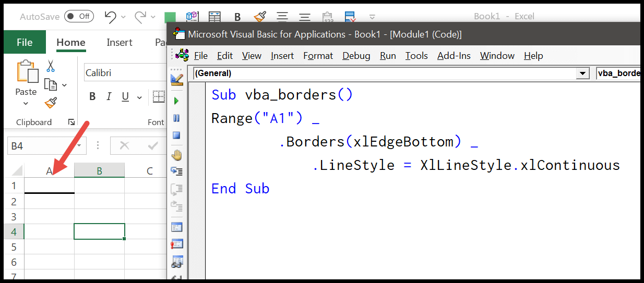This screenshot has width=644, height=283.
Task: Click the Copy icon in Clipboard group
Action: coord(51,84)
